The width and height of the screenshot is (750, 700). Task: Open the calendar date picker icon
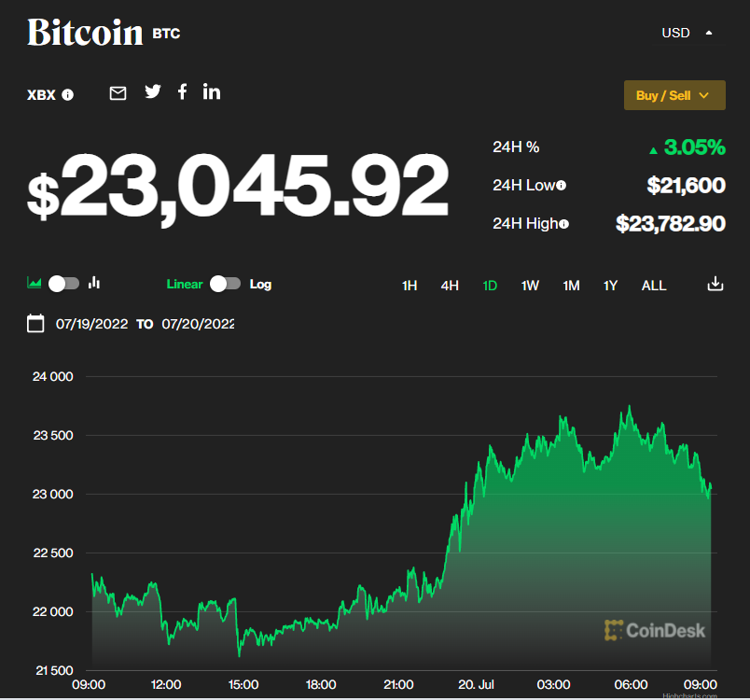pyautogui.click(x=35, y=324)
